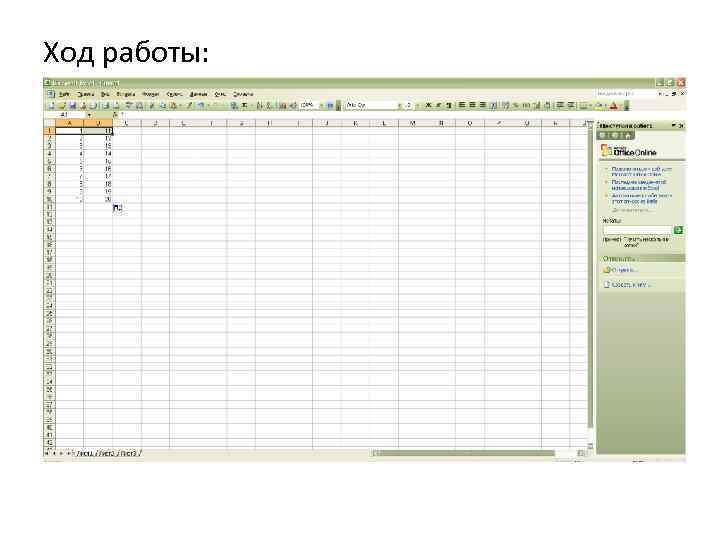
Task: Open the Данные menu
Action: pos(199,94)
